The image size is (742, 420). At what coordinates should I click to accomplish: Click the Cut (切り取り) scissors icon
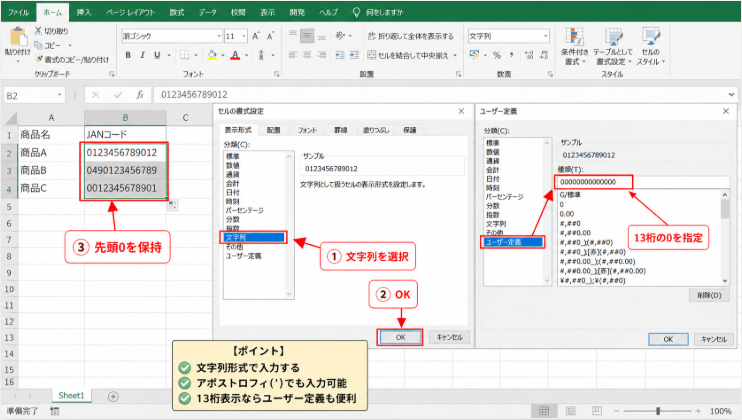38,31
